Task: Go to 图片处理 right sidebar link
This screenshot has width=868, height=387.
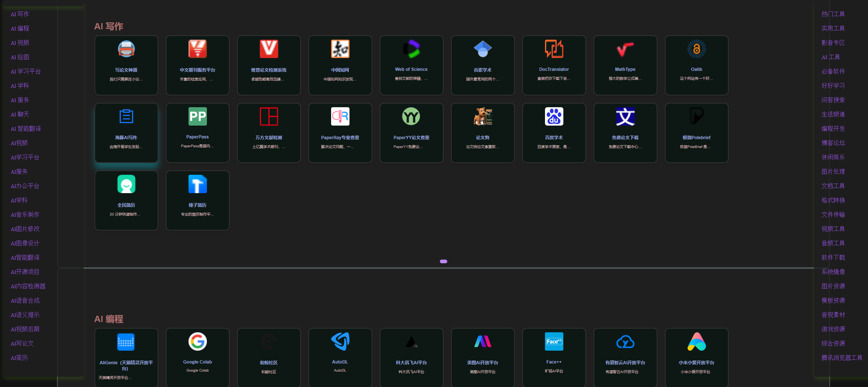Action: pyautogui.click(x=833, y=171)
